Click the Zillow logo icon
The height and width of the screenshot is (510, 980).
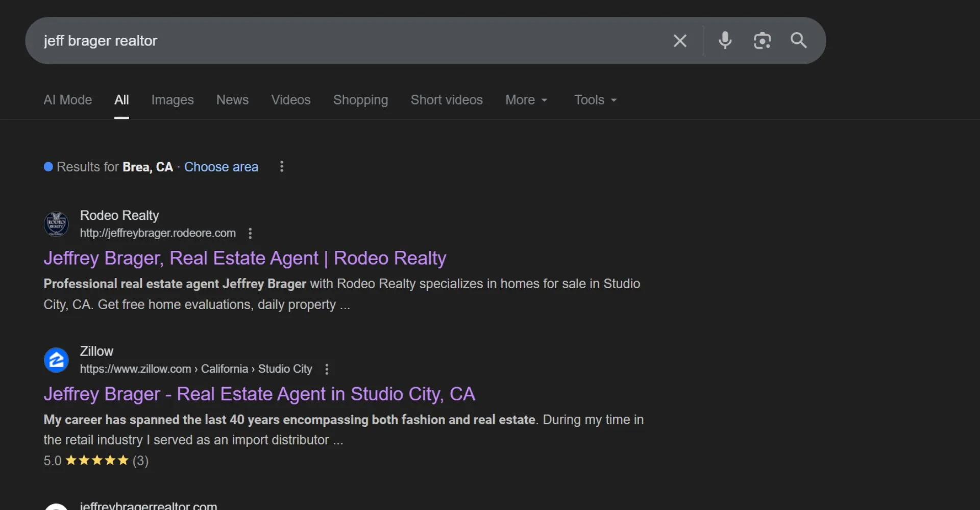click(56, 360)
